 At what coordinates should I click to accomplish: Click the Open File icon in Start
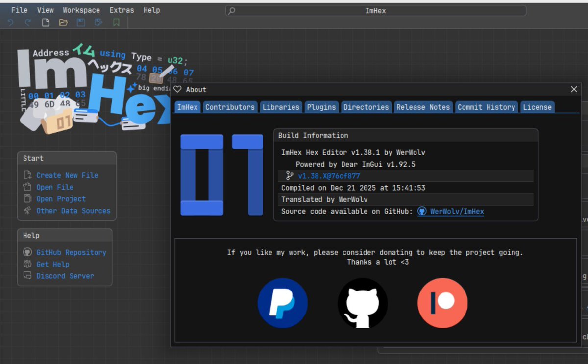click(x=28, y=187)
